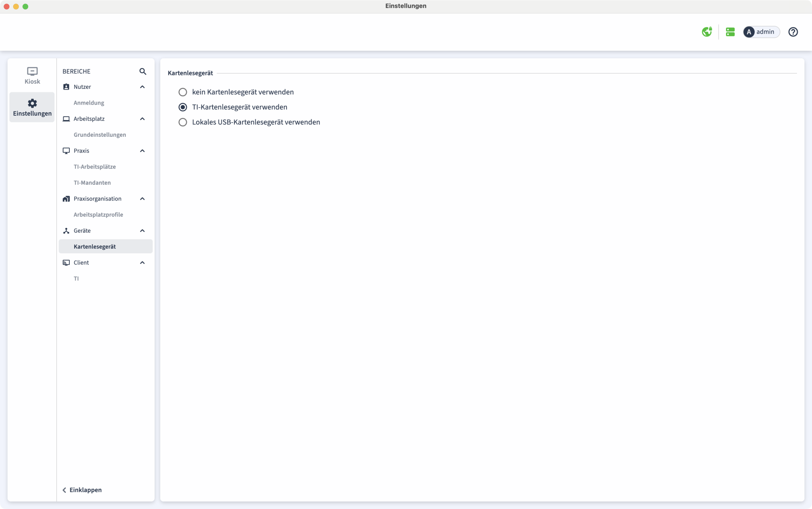
Task: Select 'TI-Kartenlesegerät verwenden' radio button
Action: coord(182,107)
